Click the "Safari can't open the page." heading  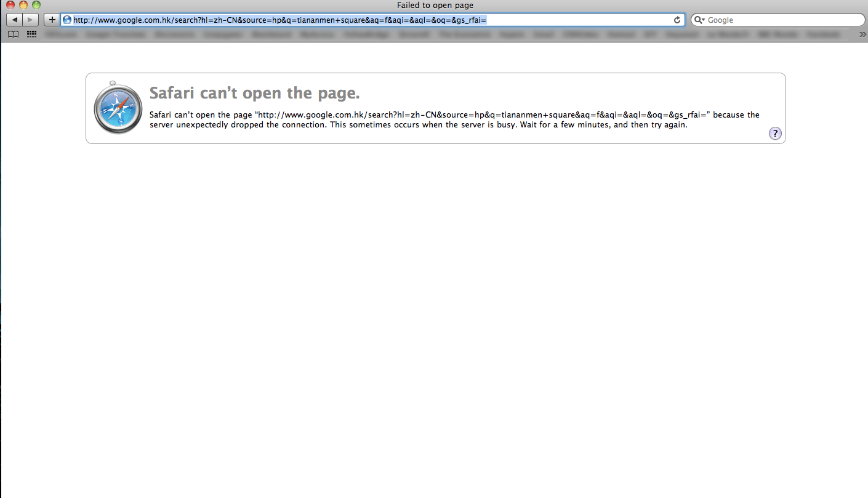pyautogui.click(x=254, y=93)
